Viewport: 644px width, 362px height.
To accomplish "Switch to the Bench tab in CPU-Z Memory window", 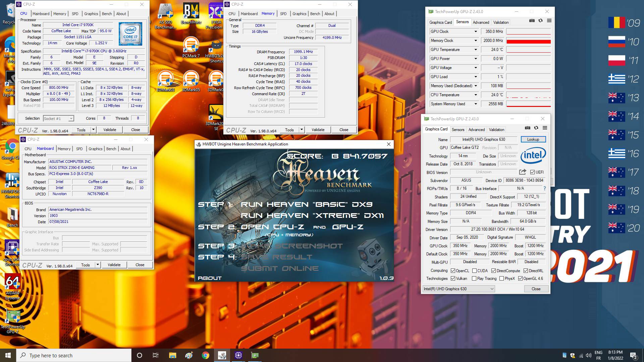I will pos(315,14).
